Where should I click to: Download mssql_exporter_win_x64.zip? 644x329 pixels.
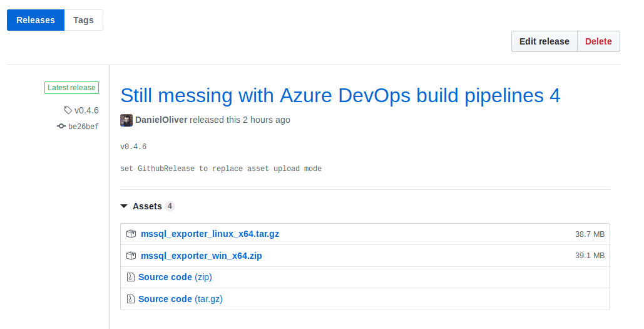[x=201, y=256]
